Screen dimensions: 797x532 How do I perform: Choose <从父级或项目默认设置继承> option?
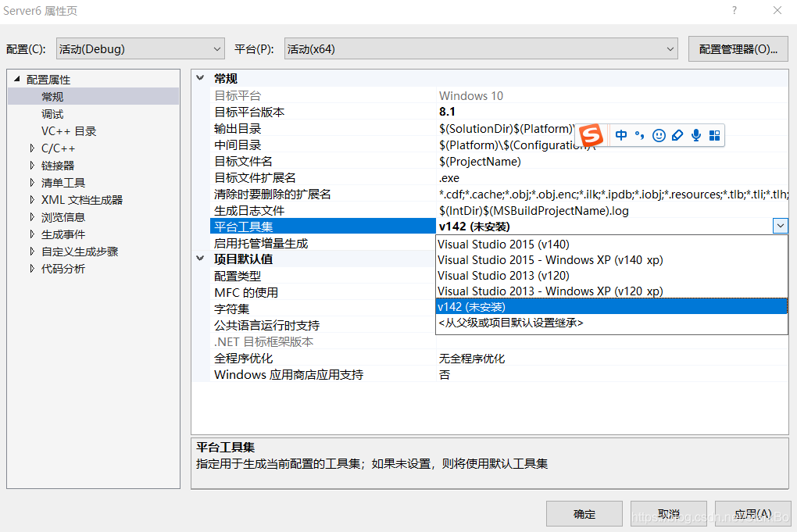click(x=612, y=323)
